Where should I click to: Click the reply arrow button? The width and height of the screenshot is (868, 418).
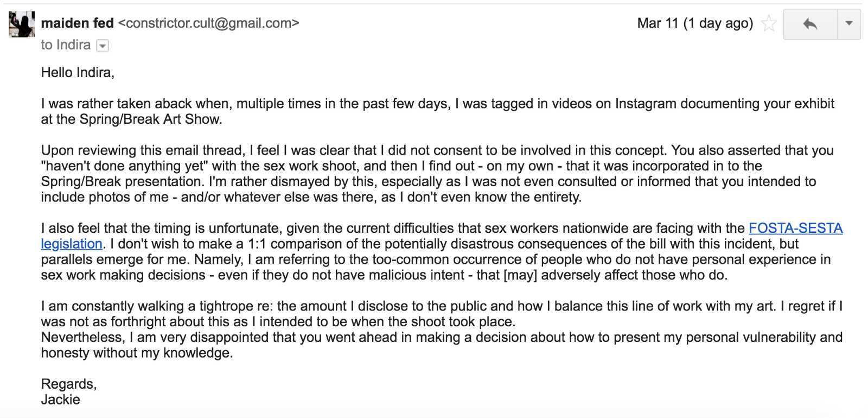click(x=810, y=24)
